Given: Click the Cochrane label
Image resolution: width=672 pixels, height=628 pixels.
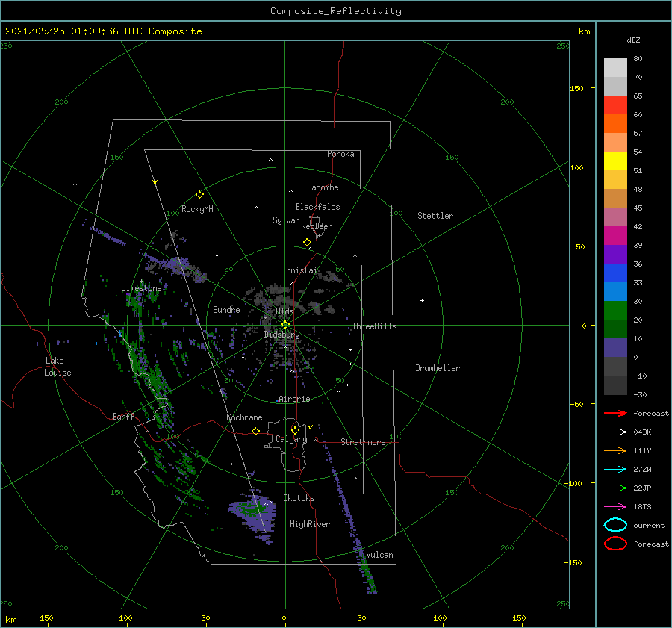Looking at the screenshot, I should (x=244, y=417).
